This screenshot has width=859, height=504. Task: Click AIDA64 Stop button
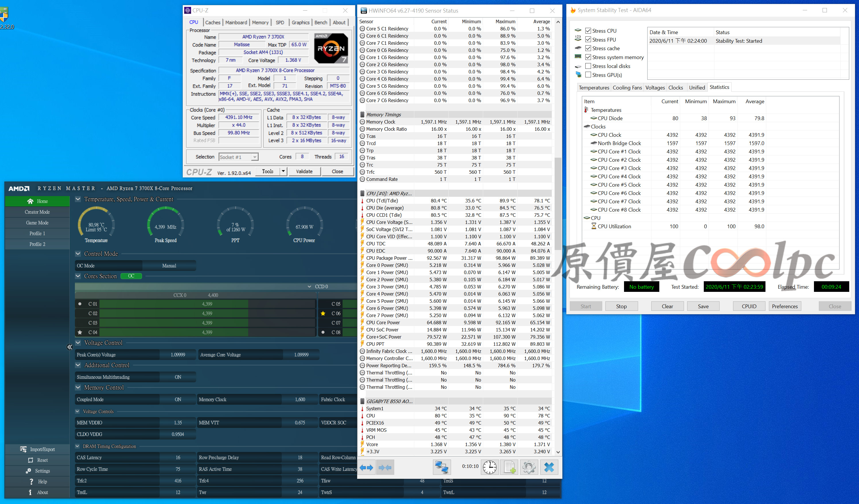[x=621, y=306]
